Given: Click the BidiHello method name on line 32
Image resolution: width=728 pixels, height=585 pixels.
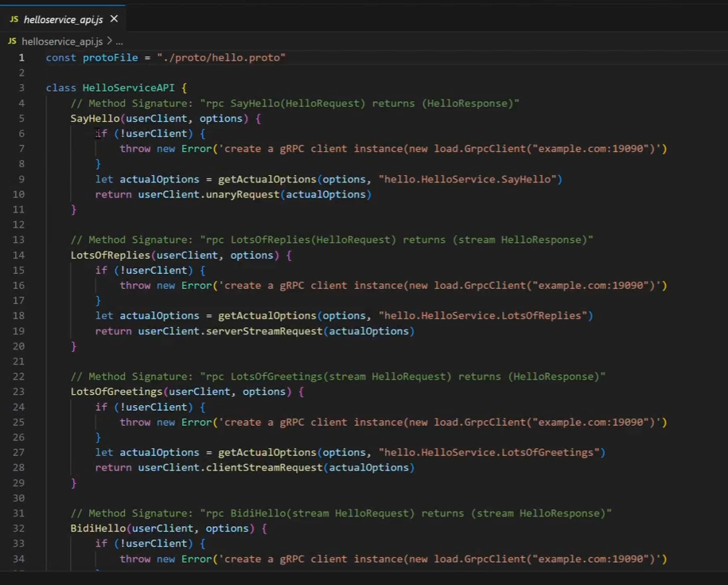Looking at the screenshot, I should click(x=98, y=528).
